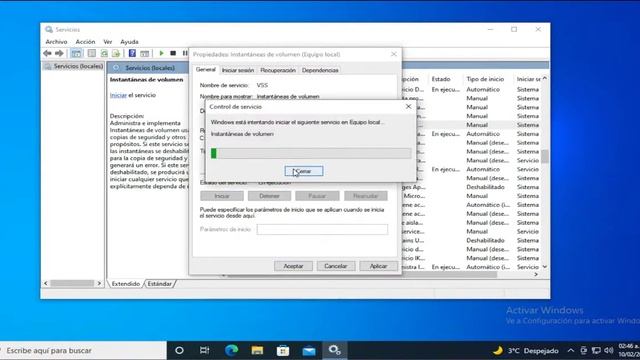Open the volume speaker tray icon

tap(609, 351)
